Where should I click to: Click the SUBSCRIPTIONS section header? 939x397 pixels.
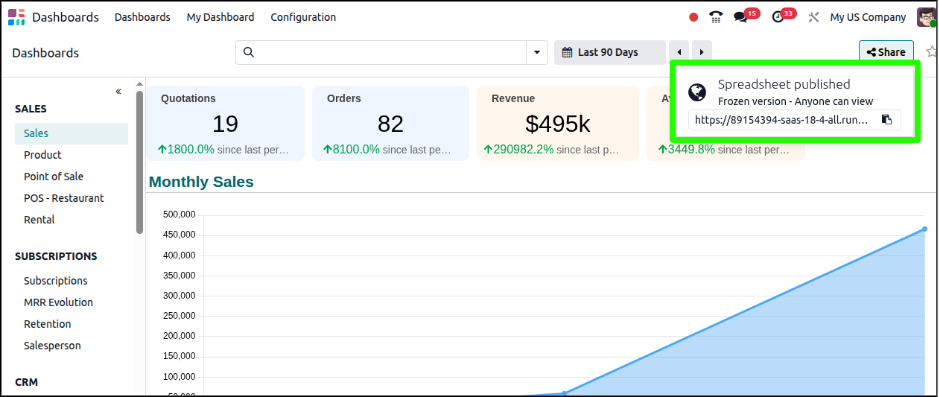pyautogui.click(x=56, y=256)
